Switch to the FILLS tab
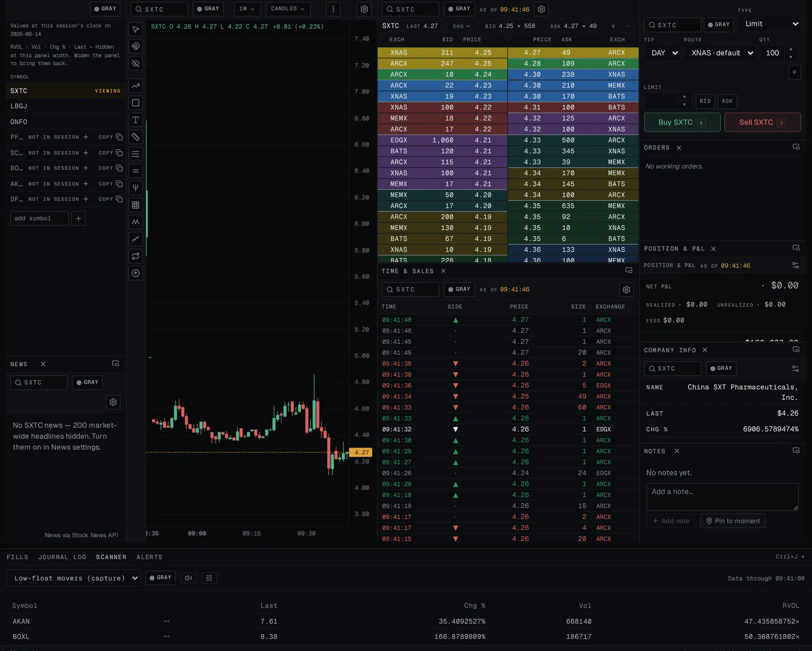This screenshot has width=812, height=651. coord(17,557)
